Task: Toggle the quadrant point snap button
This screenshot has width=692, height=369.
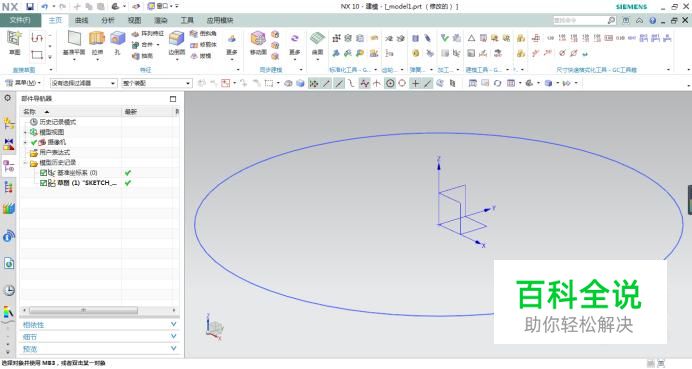Action: click(402, 83)
